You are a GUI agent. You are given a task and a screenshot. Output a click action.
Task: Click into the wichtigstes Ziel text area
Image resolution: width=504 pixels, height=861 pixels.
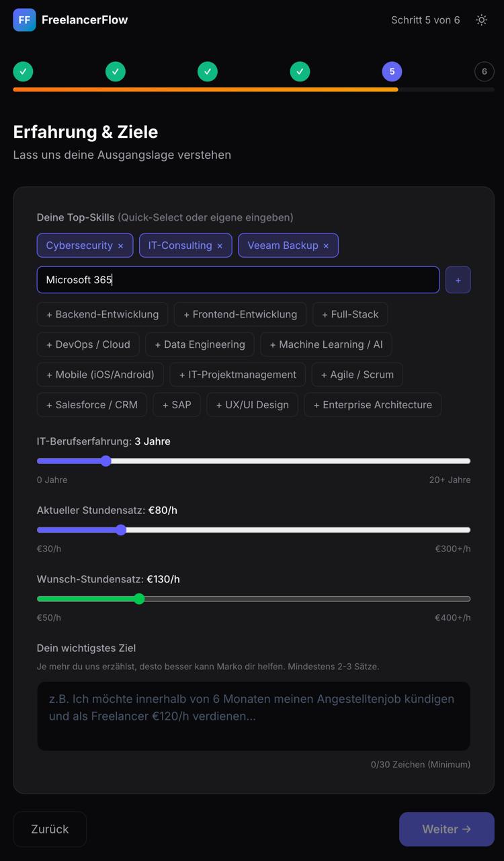click(253, 716)
